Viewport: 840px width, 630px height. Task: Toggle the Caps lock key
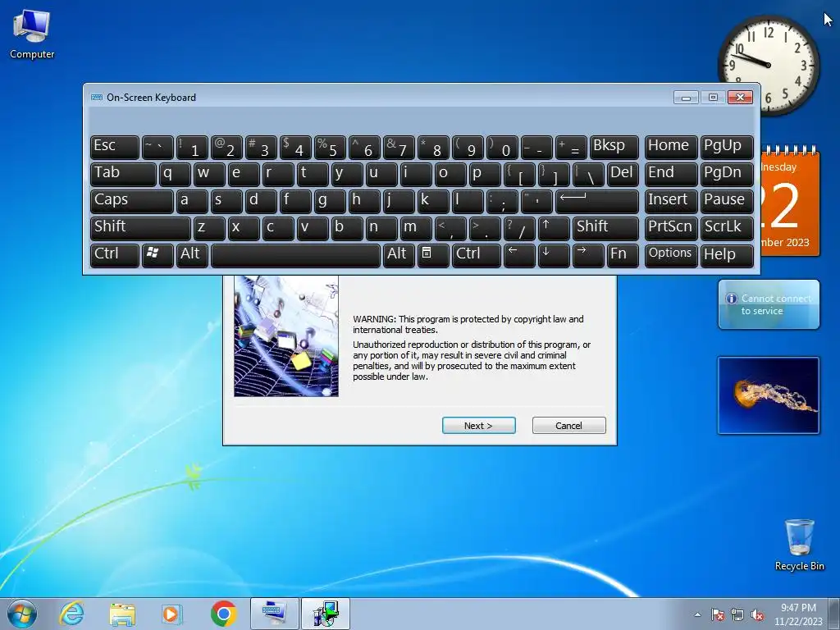coord(132,202)
